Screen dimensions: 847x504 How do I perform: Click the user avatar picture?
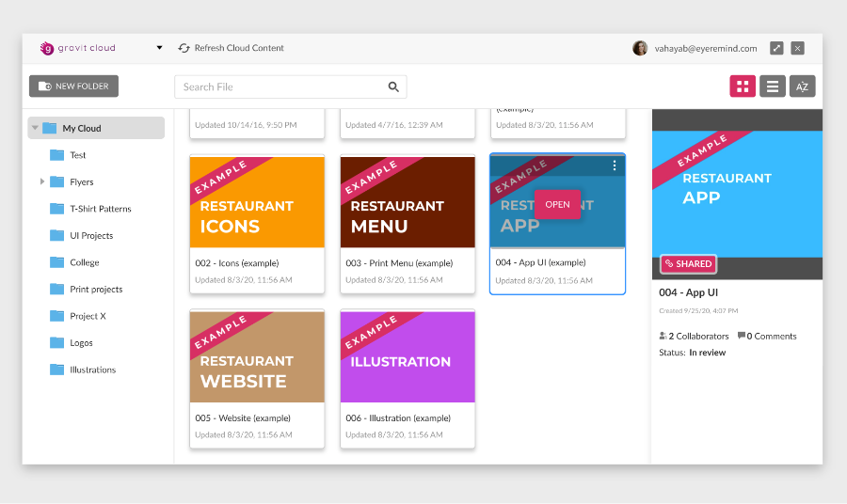(640, 48)
